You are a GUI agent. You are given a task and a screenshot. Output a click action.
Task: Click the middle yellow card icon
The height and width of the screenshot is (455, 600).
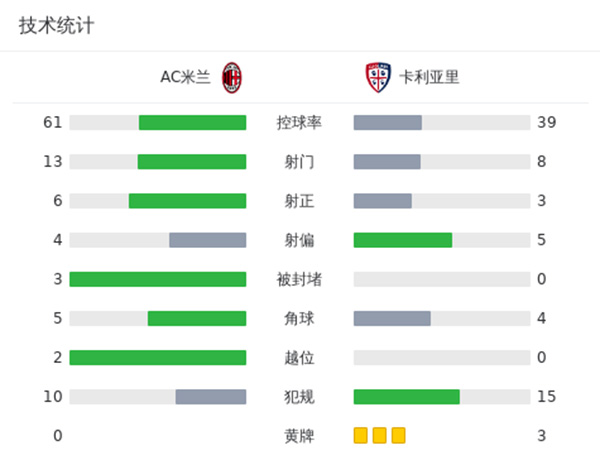(379, 435)
